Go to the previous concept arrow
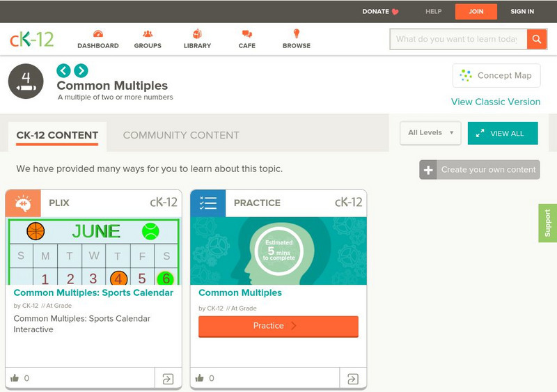This screenshot has height=392, width=557. [x=63, y=70]
